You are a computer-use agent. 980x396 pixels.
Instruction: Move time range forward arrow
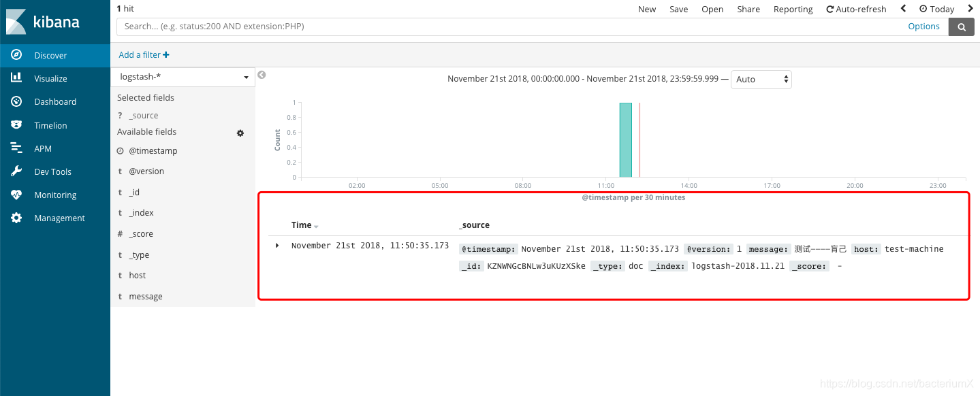coord(970,9)
